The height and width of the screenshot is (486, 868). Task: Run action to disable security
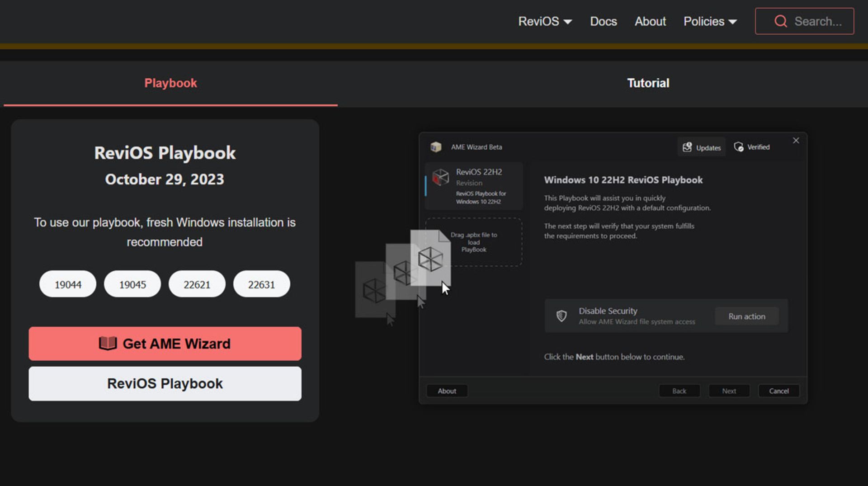pyautogui.click(x=746, y=316)
